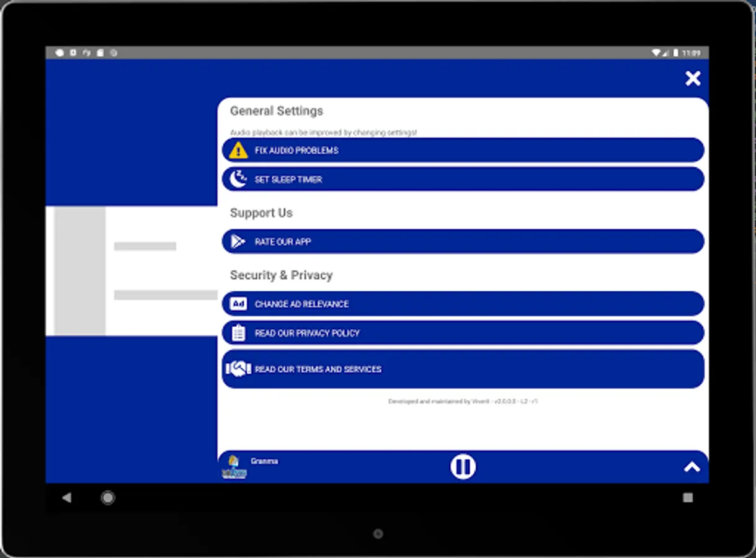Click the battery status icon
756x558 pixels.
675,53
